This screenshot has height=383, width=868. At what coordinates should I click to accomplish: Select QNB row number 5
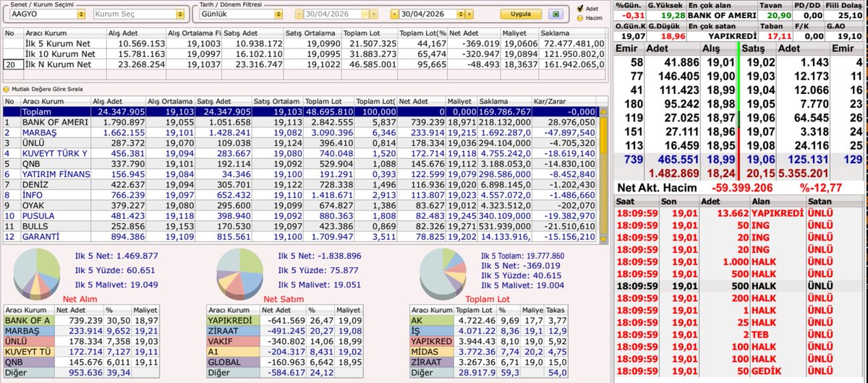point(300,164)
